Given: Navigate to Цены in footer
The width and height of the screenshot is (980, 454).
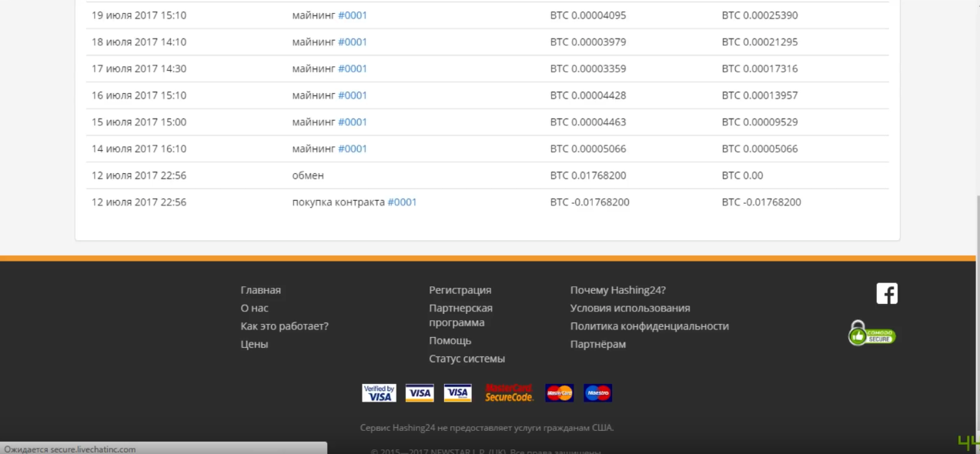Looking at the screenshot, I should [x=254, y=344].
